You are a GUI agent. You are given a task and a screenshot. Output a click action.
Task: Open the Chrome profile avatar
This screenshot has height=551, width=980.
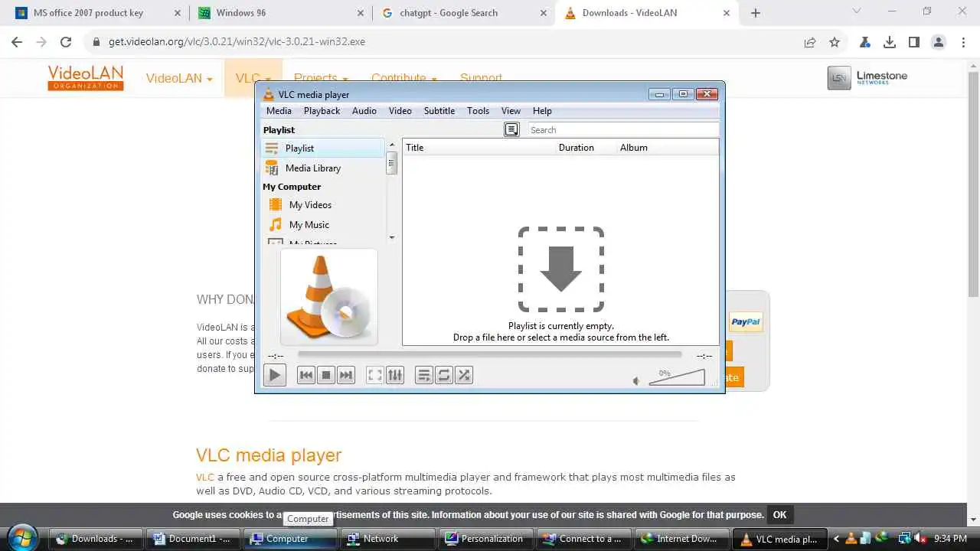939,42
